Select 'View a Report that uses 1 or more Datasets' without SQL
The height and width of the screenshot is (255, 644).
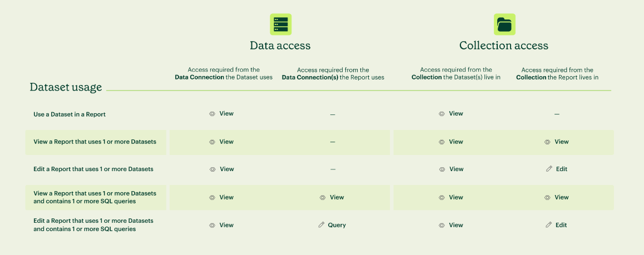(95, 142)
